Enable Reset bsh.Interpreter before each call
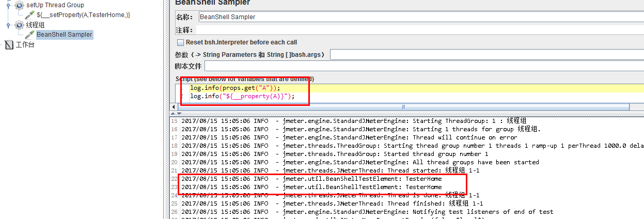The height and width of the screenshot is (219, 644). [x=180, y=42]
